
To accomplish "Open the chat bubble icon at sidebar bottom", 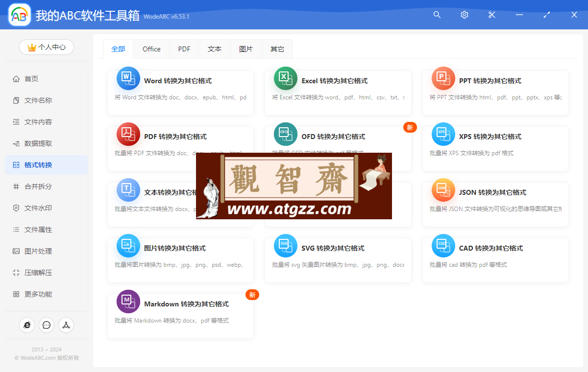I will pyautogui.click(x=47, y=325).
